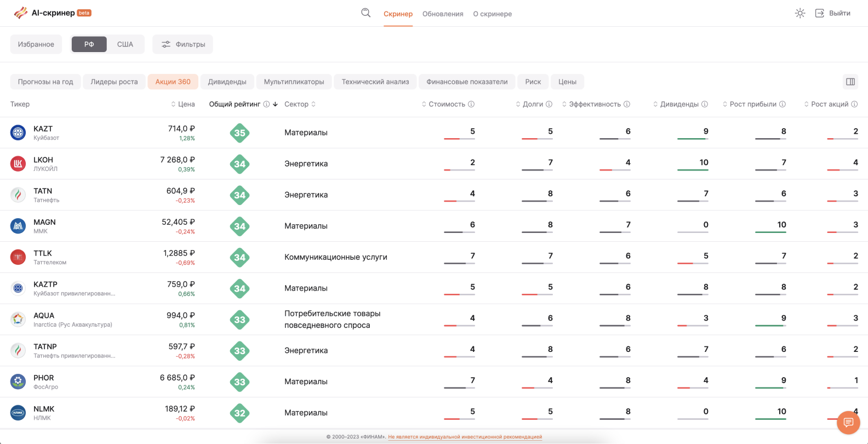Click the LKOH Lukoil logo

pos(18,164)
